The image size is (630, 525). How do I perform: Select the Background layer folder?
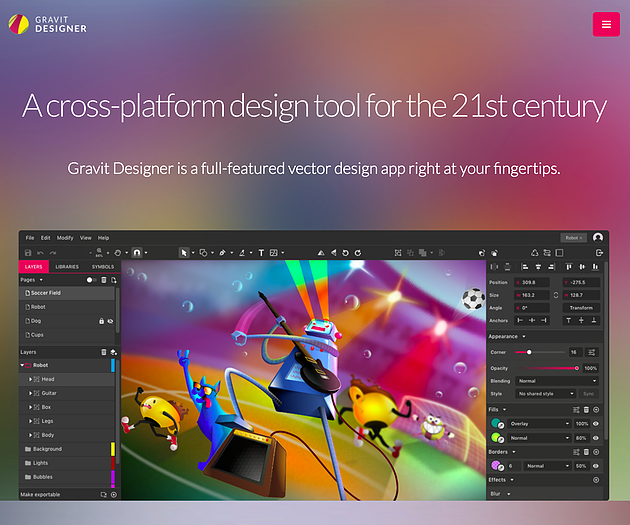click(x=67, y=449)
